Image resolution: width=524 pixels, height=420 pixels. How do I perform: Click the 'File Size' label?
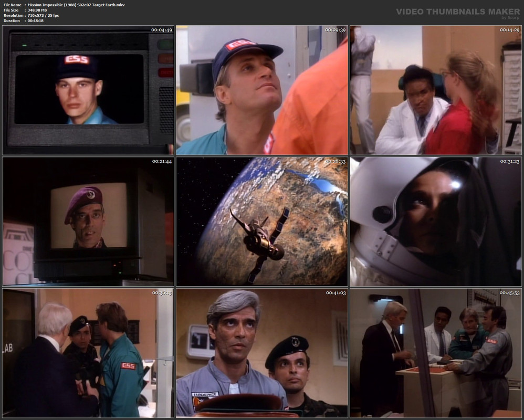tap(11, 10)
